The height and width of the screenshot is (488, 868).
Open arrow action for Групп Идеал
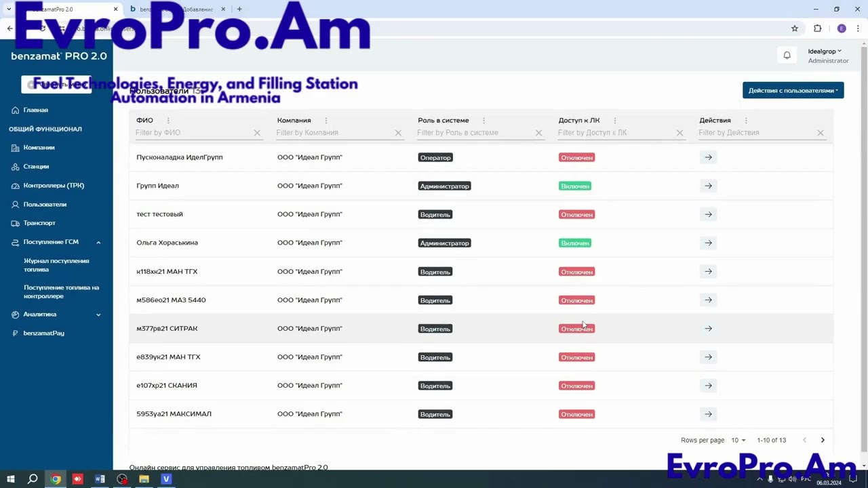(708, 186)
